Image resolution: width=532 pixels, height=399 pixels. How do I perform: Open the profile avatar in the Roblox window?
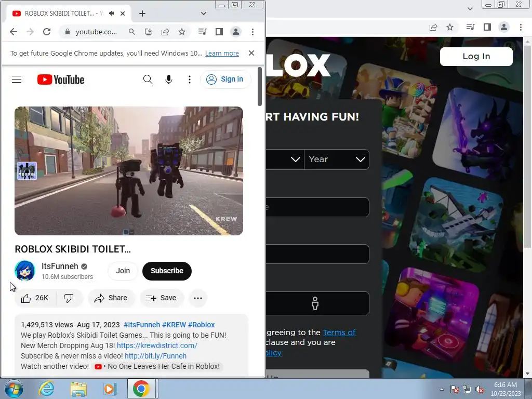tap(504, 27)
